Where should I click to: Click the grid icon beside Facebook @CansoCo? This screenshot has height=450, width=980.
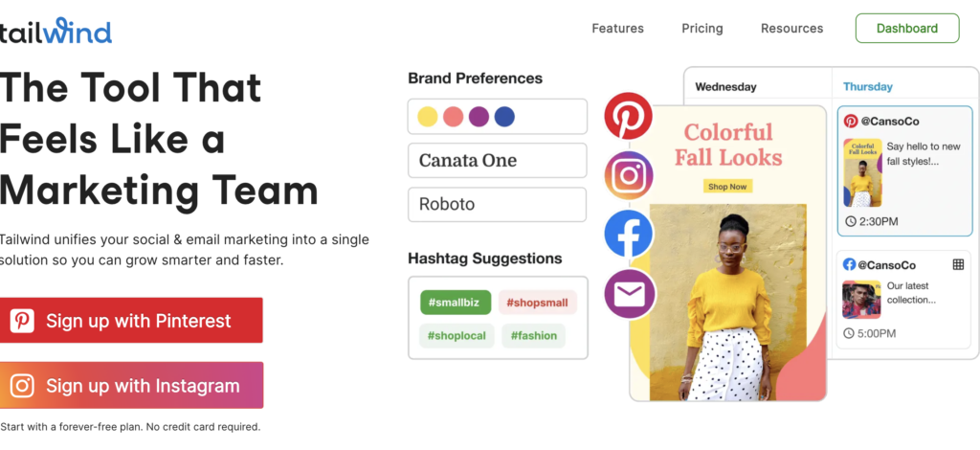(x=958, y=264)
